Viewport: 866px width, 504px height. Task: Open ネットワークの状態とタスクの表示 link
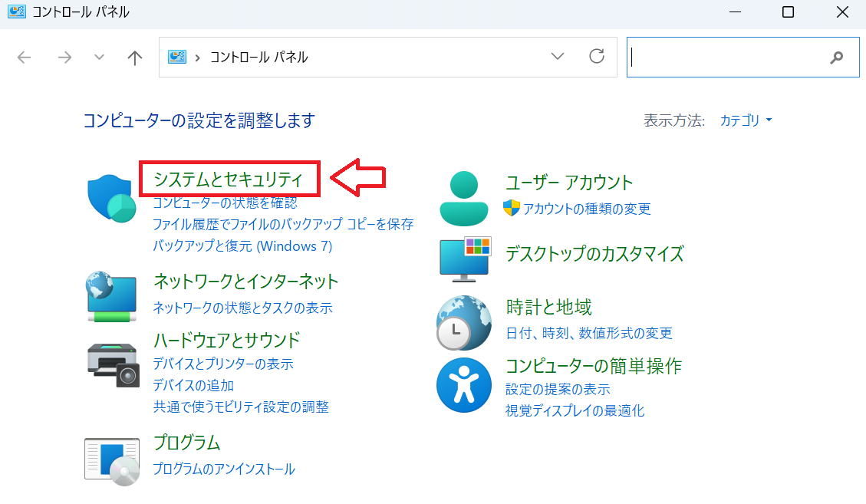coord(242,308)
